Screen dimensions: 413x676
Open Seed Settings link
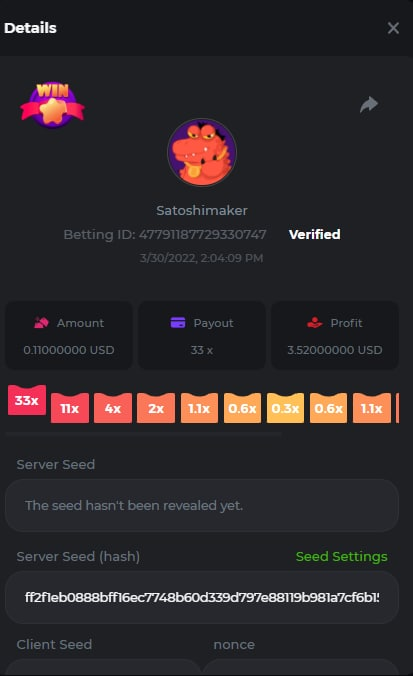pos(341,556)
